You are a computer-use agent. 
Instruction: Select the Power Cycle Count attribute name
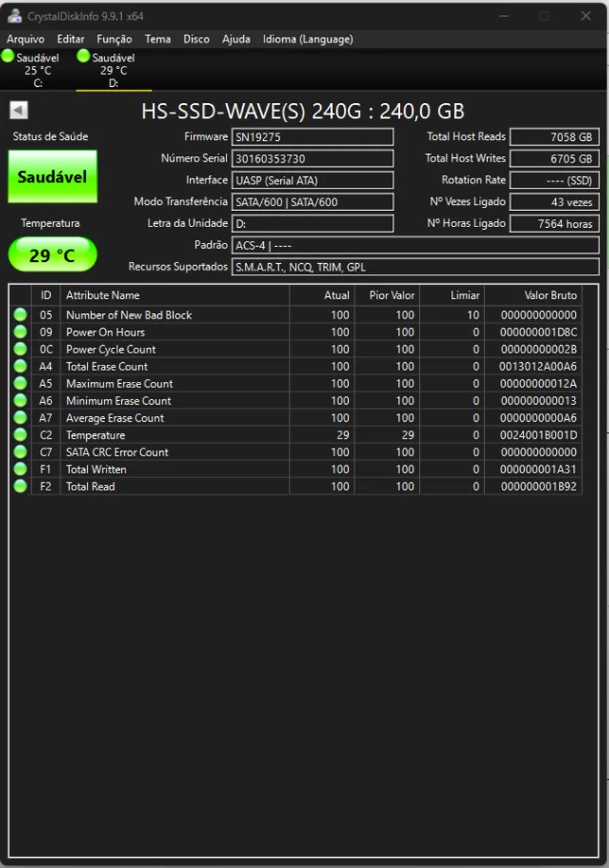coord(111,349)
